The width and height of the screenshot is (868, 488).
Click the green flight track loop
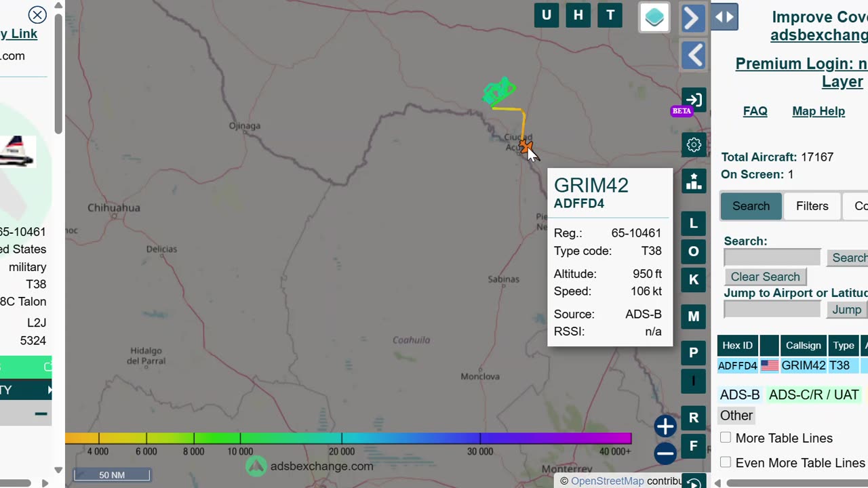click(499, 91)
